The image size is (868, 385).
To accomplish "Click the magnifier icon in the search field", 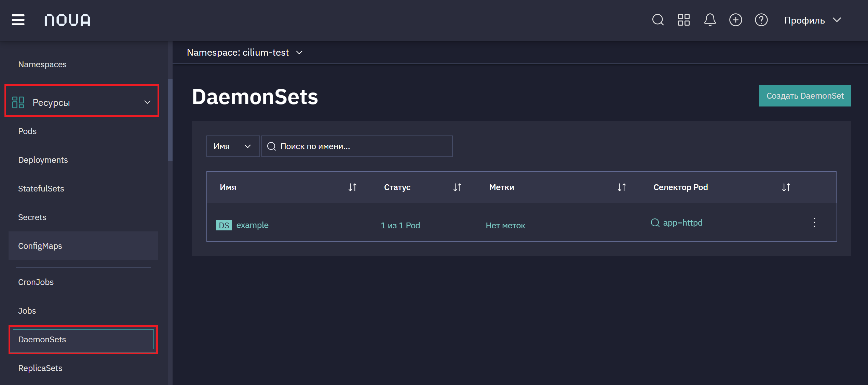I will click(271, 146).
